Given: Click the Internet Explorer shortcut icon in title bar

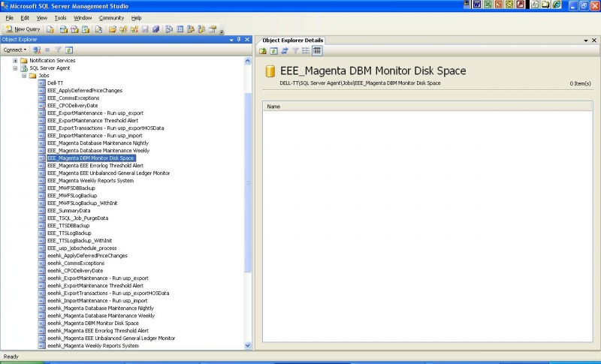Looking at the screenshot, I should pos(557,5).
